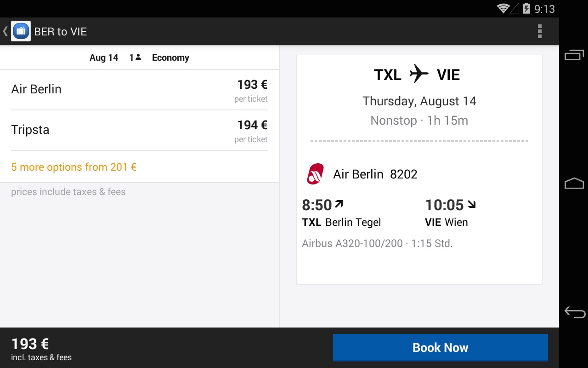This screenshot has height=368, width=588.
Task: Tap the battery charging indicator
Action: tap(526, 8)
